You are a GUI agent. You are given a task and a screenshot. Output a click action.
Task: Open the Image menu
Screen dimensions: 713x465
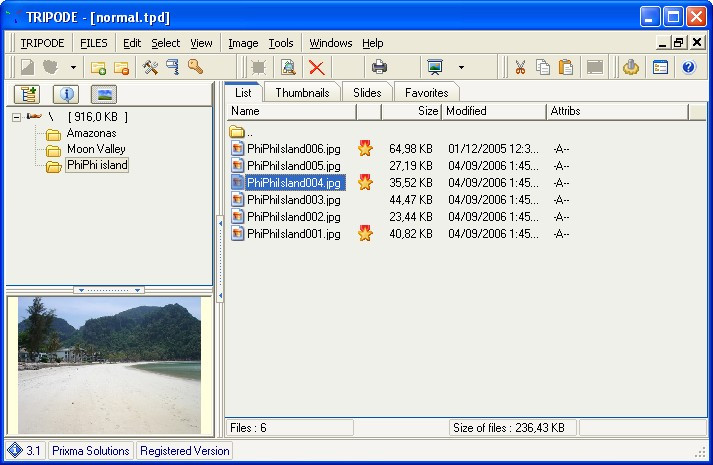click(x=243, y=43)
